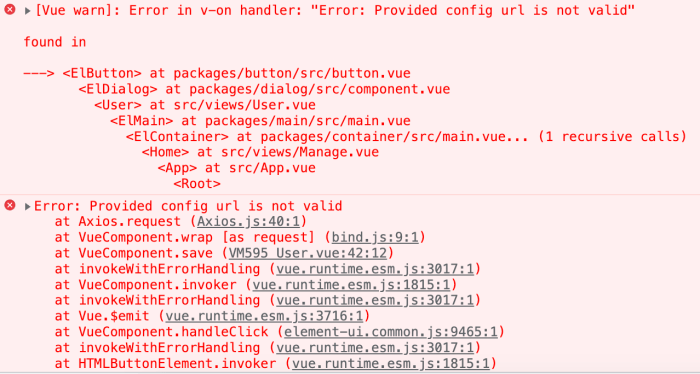Open the element-ui.common.js:9465:1 source link
Screen dimensions: 700x374
coord(391,332)
